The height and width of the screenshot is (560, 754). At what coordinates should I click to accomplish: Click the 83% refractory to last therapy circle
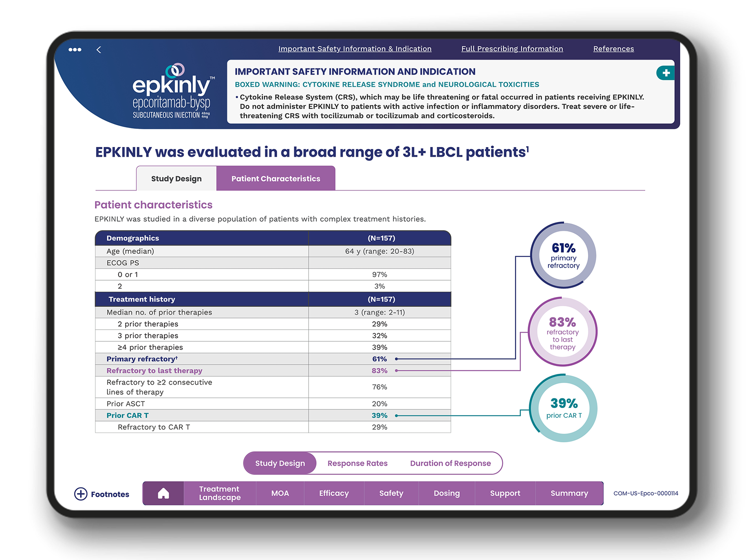(x=562, y=332)
